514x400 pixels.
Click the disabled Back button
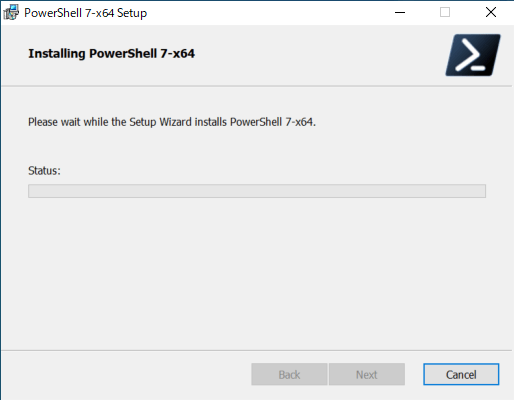(289, 374)
